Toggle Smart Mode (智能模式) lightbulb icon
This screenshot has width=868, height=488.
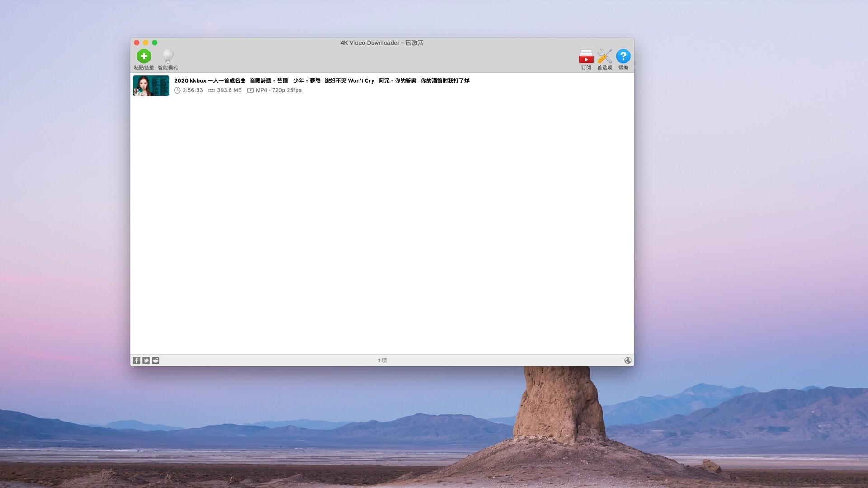pos(168,56)
